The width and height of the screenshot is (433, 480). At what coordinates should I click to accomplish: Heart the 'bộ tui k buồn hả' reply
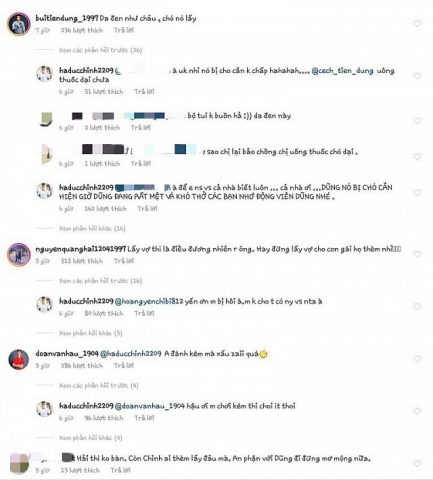coord(417,121)
